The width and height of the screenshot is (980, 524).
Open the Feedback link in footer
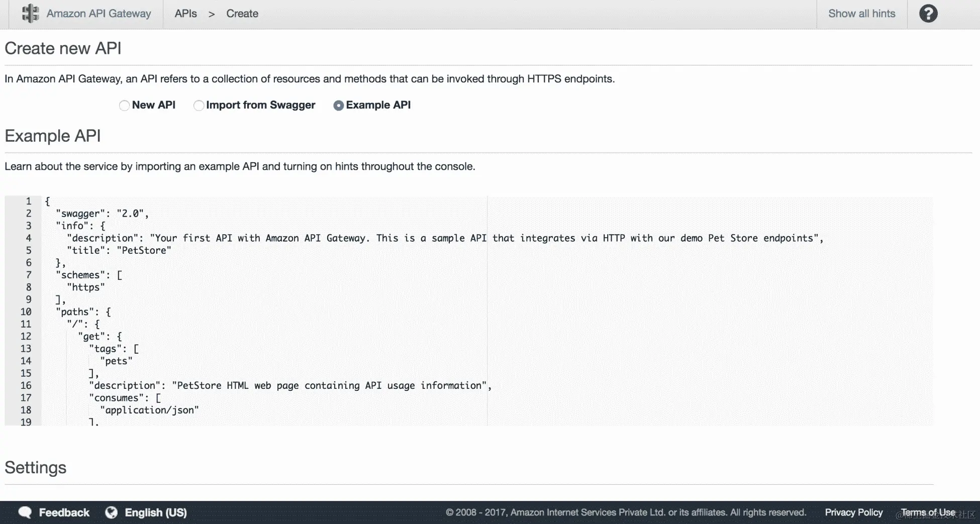tap(64, 512)
